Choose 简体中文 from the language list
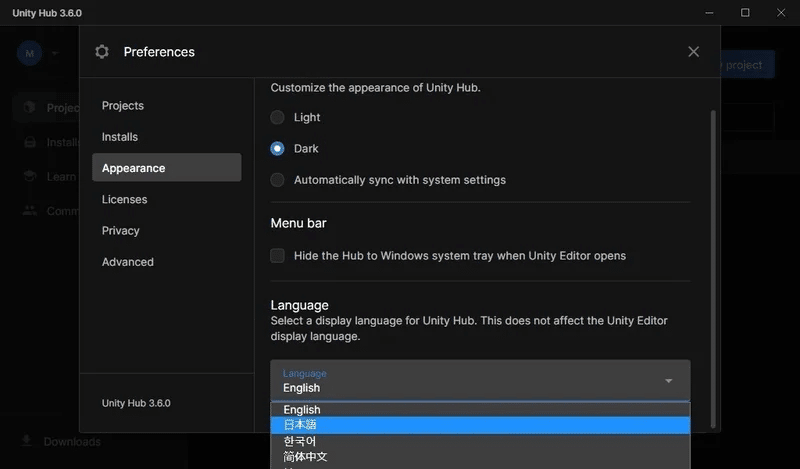This screenshot has width=800, height=469. [480, 456]
